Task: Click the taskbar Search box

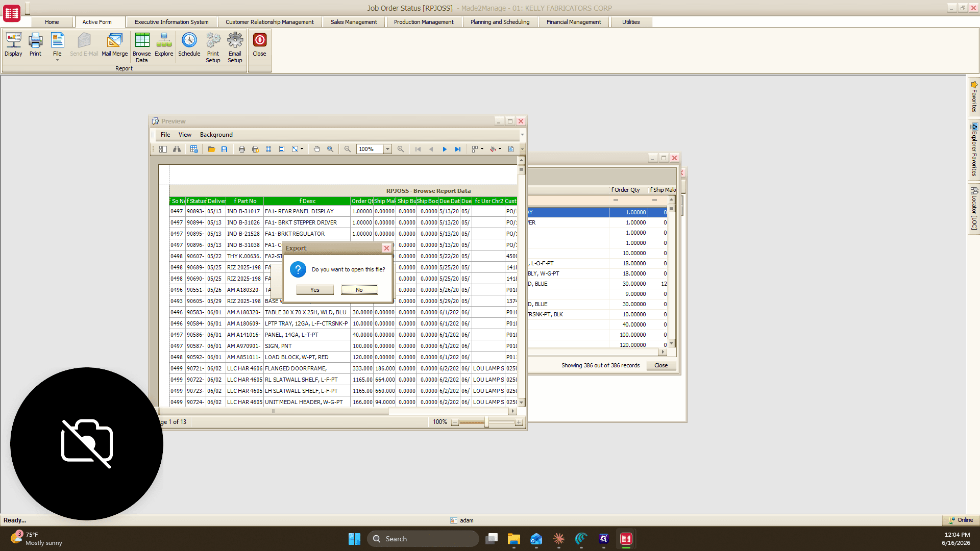Action: point(423,539)
